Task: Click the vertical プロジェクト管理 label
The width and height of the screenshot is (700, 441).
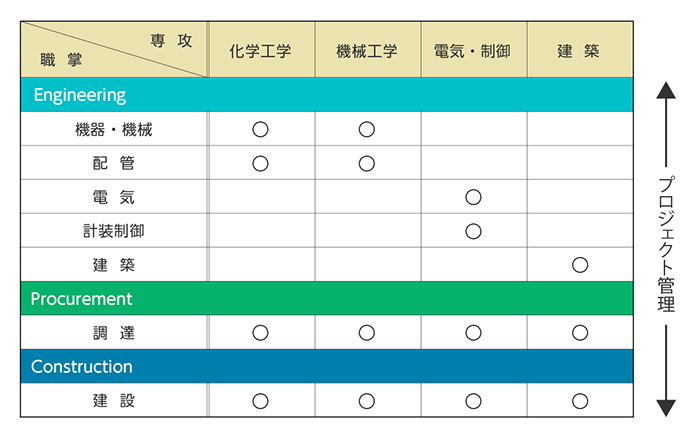Action: pyautogui.click(x=666, y=245)
